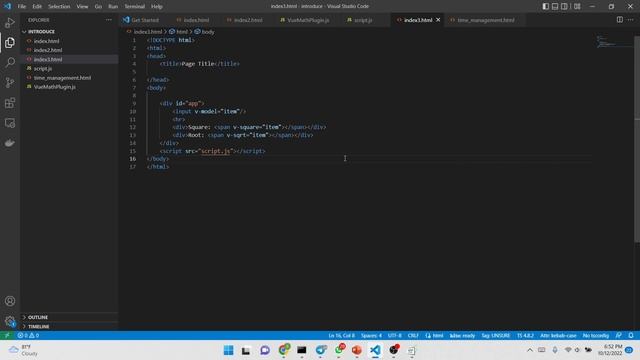Image resolution: width=640 pixels, height=360 pixels.
Task: Click the remote window indicator in status bar
Action: pyautogui.click(x=7, y=336)
